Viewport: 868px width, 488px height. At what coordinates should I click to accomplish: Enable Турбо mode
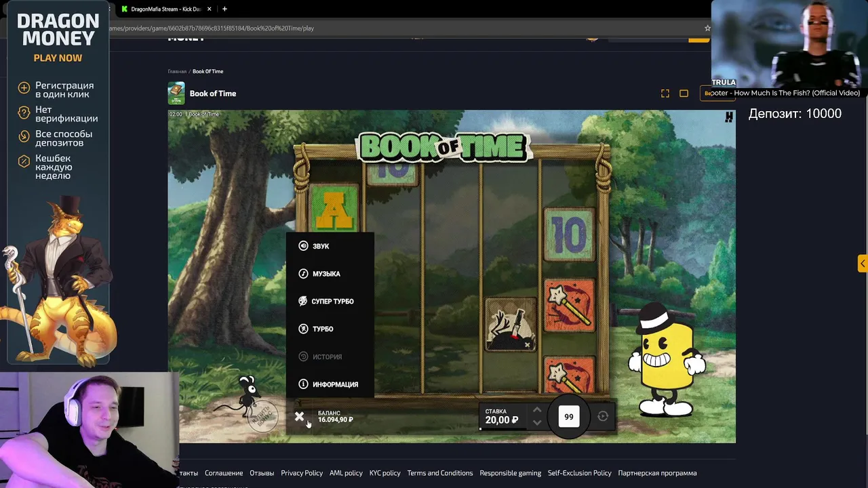(316, 329)
